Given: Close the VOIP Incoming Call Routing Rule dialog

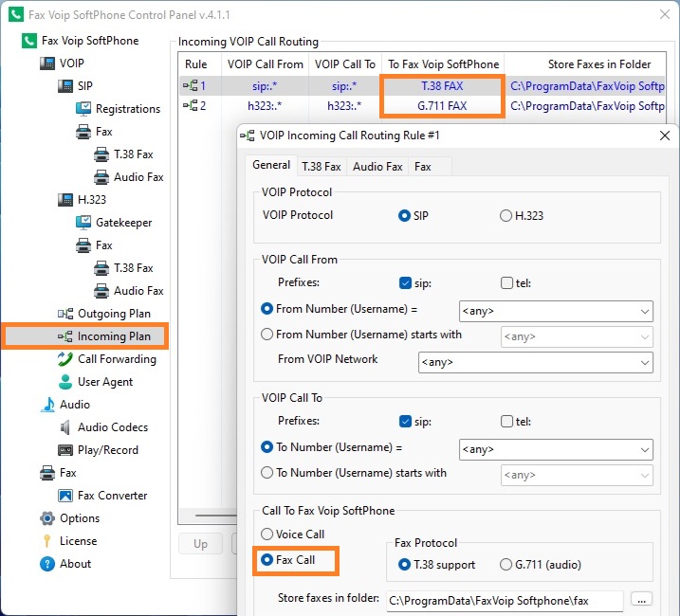Looking at the screenshot, I should tap(665, 136).
